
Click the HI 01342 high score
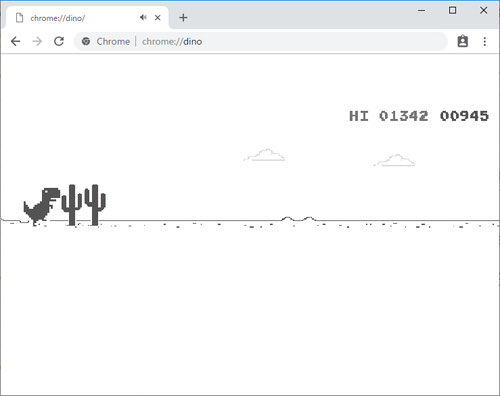[389, 116]
